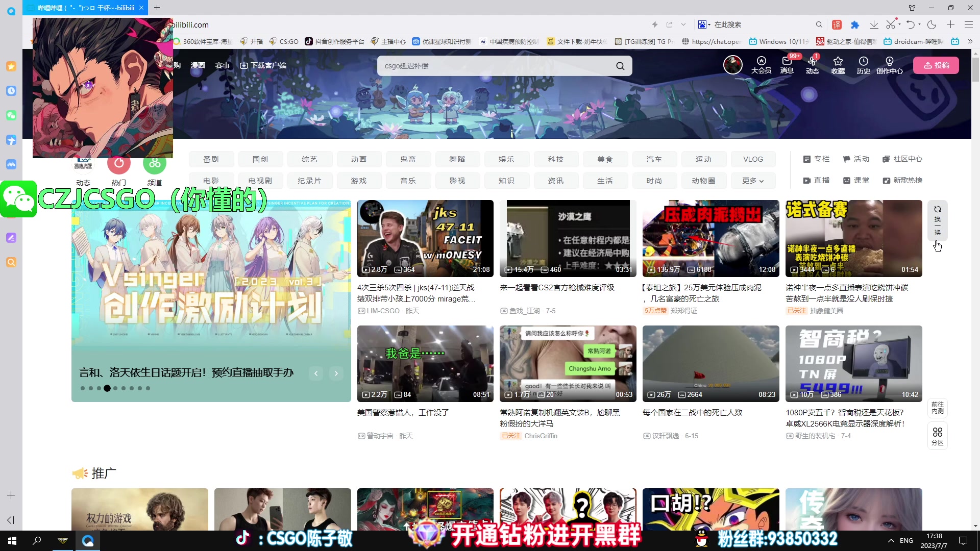Select the 游戏 category tab

pos(359,181)
